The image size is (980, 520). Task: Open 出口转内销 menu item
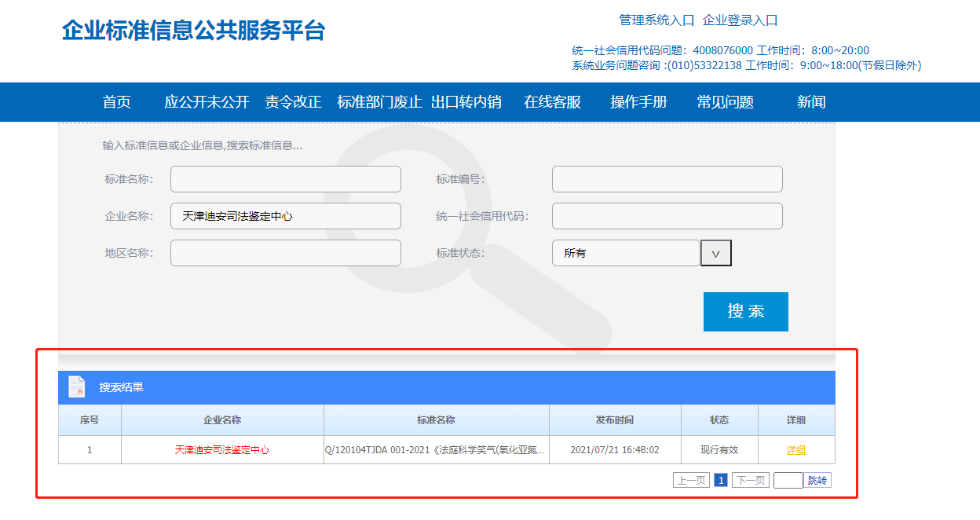(466, 102)
